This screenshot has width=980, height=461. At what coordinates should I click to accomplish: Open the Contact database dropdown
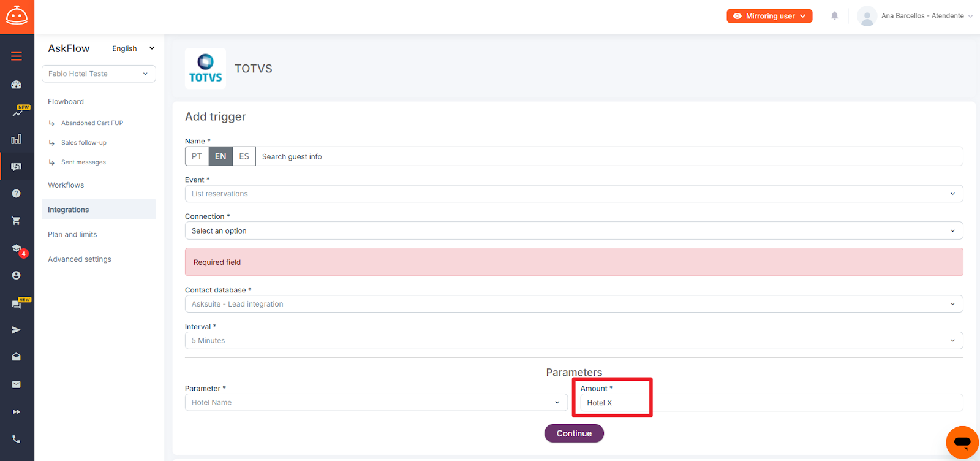point(574,304)
